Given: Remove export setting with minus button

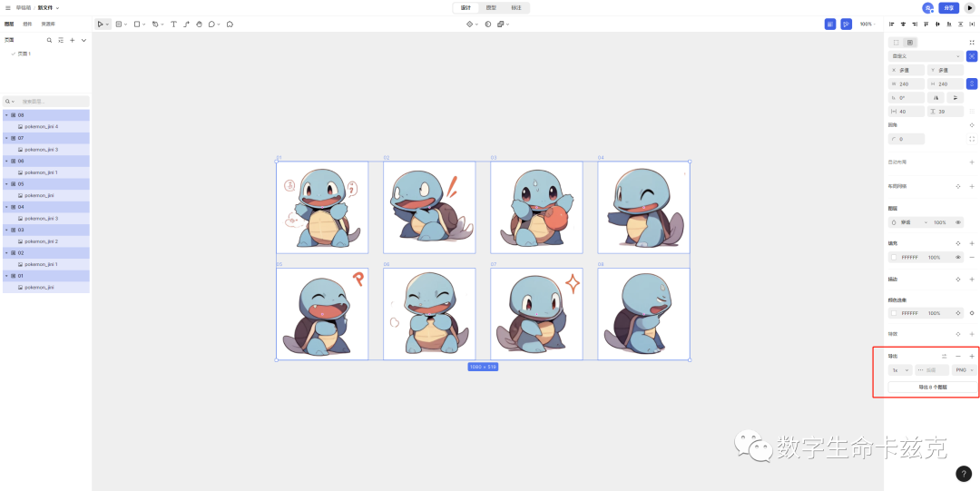Looking at the screenshot, I should tap(958, 356).
